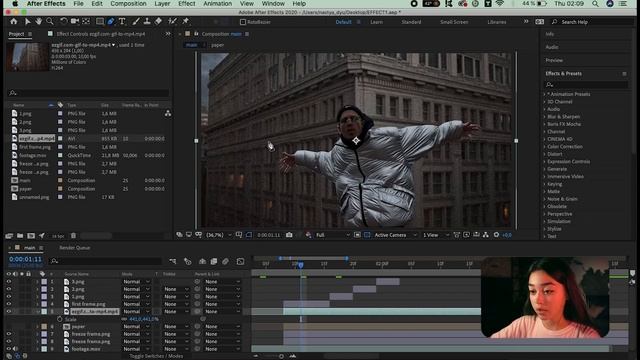Toggle Frame Blending switch in timeline
640x360 pixels.
(213, 261)
